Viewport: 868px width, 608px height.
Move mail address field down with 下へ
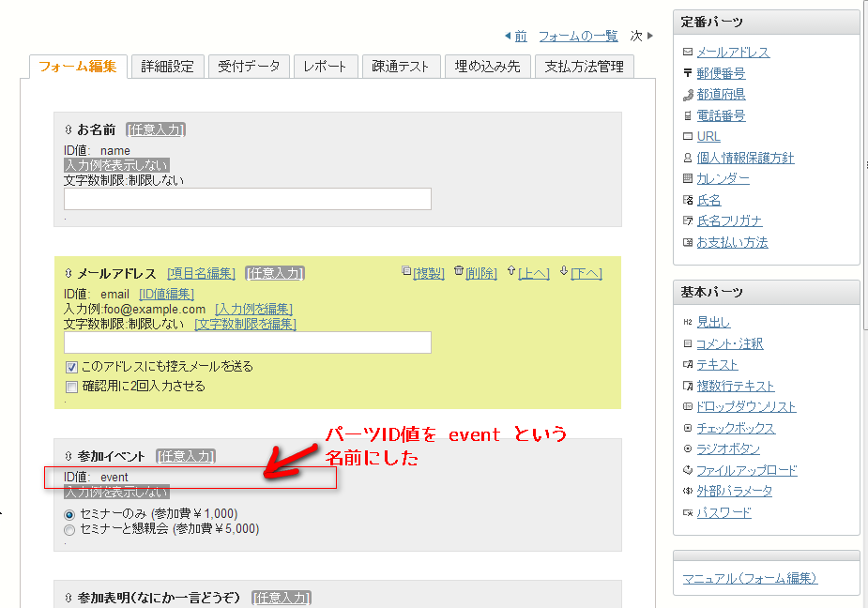click(x=586, y=273)
